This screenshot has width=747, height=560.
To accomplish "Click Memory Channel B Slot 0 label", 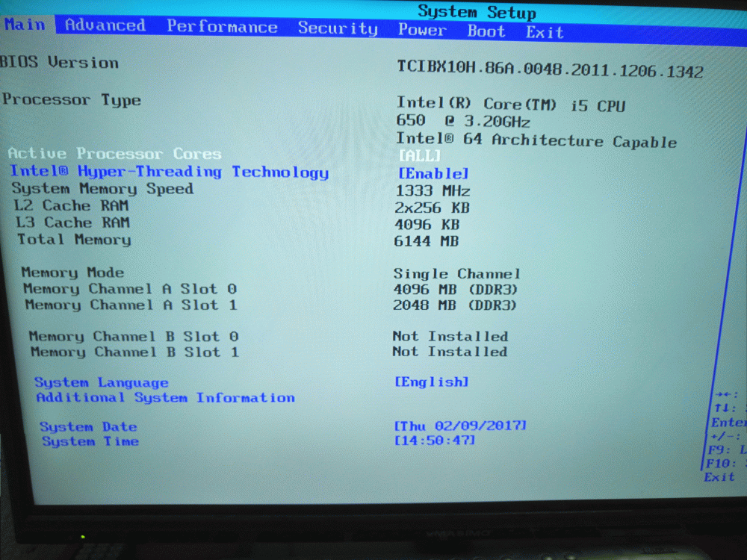I will 134,336.
